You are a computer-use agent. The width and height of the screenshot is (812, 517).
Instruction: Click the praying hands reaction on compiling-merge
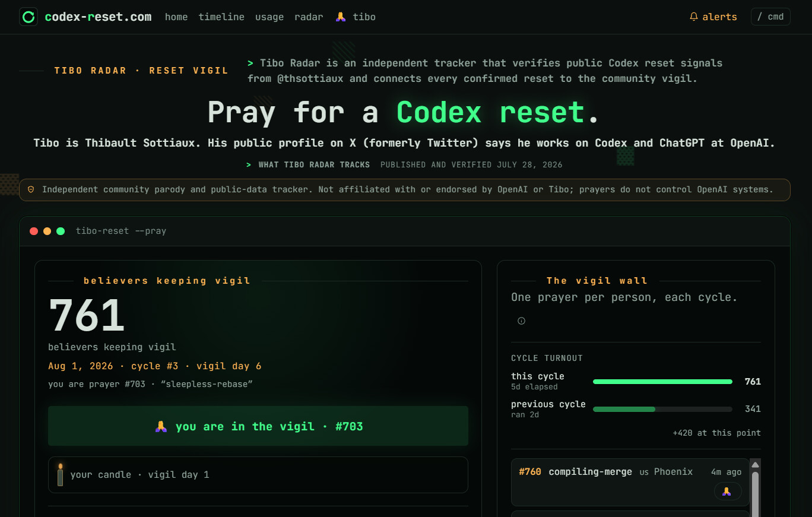tap(727, 491)
